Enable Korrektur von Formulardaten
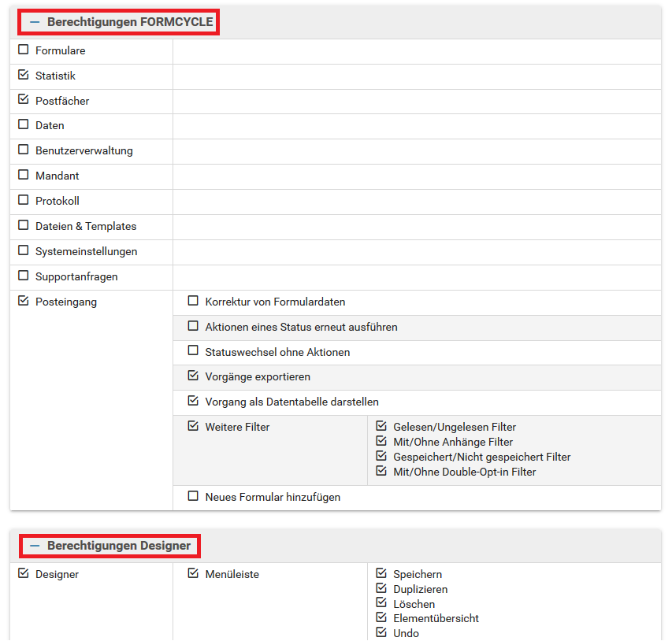 click(x=193, y=301)
